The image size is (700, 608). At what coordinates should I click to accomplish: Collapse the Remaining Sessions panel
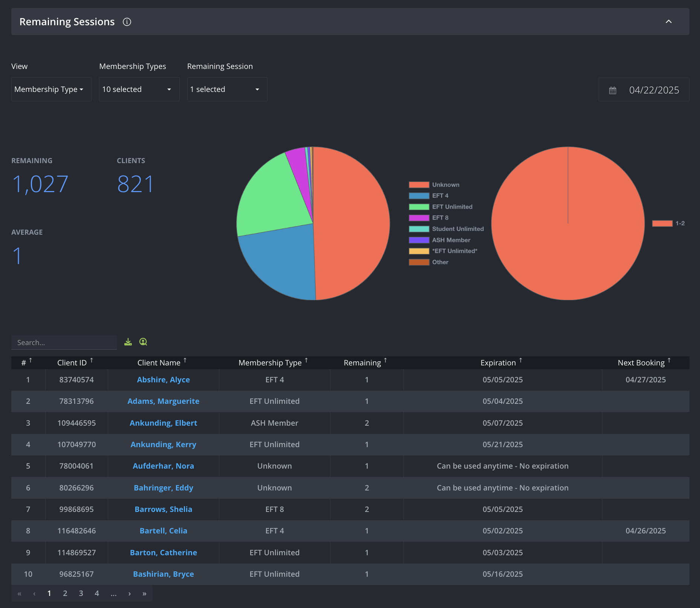pos(668,21)
